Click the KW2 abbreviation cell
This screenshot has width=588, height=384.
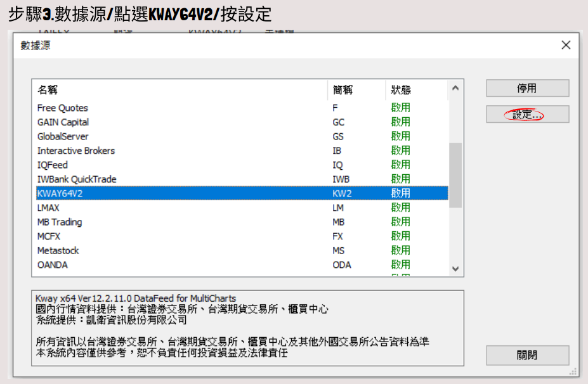pos(342,193)
